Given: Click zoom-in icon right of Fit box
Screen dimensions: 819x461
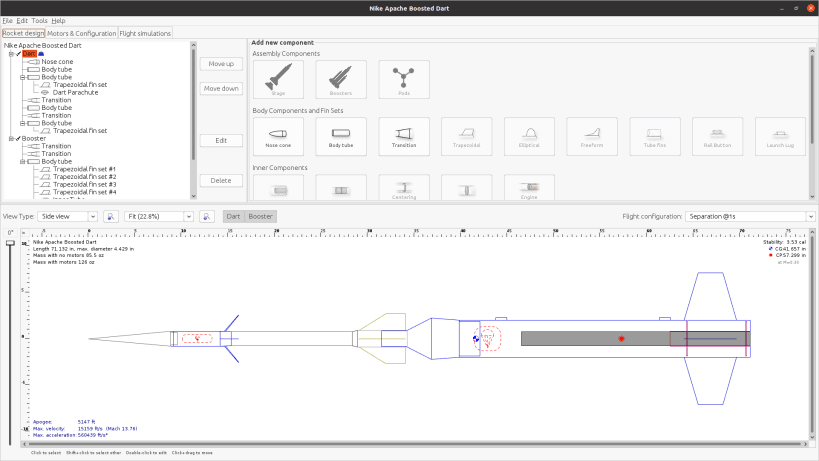Looking at the screenshot, I should point(207,216).
